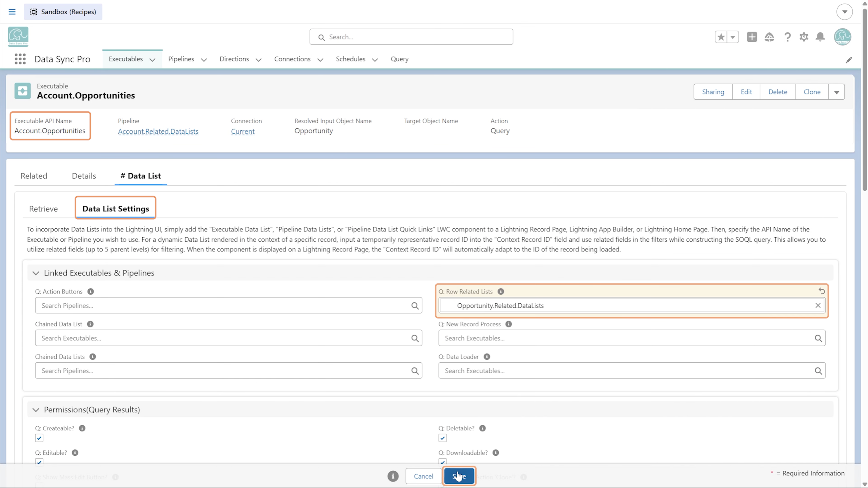Collapse Permissions(Query Results) section
Viewport: 868px width, 488px height.
(x=36, y=410)
